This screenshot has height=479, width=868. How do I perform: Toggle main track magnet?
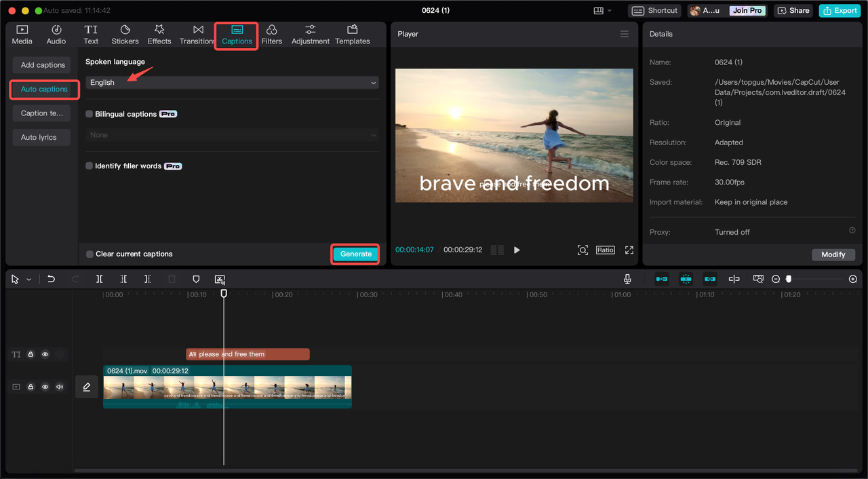[x=661, y=279]
